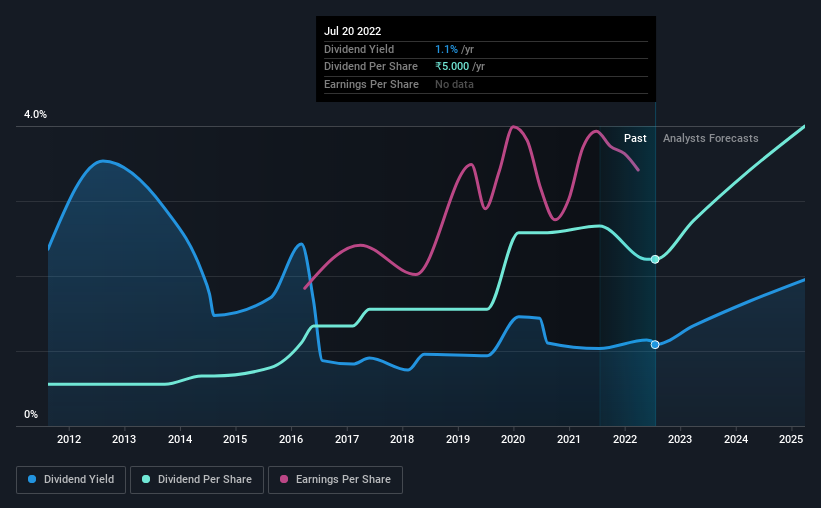
Task: Click the 2025 x-axis label
Action: click(x=791, y=439)
